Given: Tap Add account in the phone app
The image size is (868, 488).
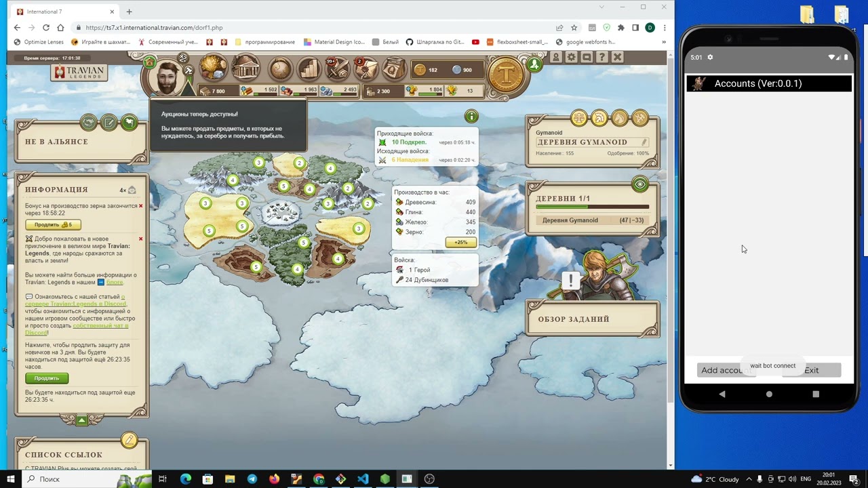Looking at the screenshot, I should [726, 370].
